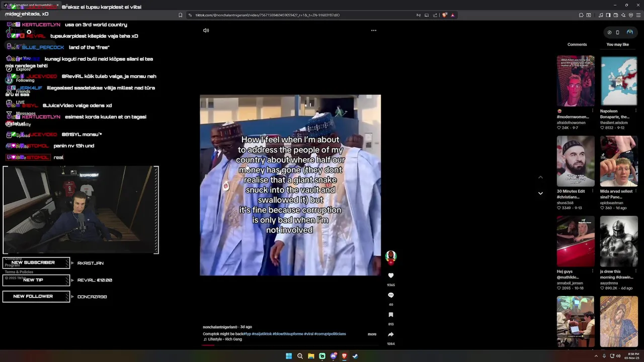
Task: Open the video comments bubble icon
Action: (391, 295)
